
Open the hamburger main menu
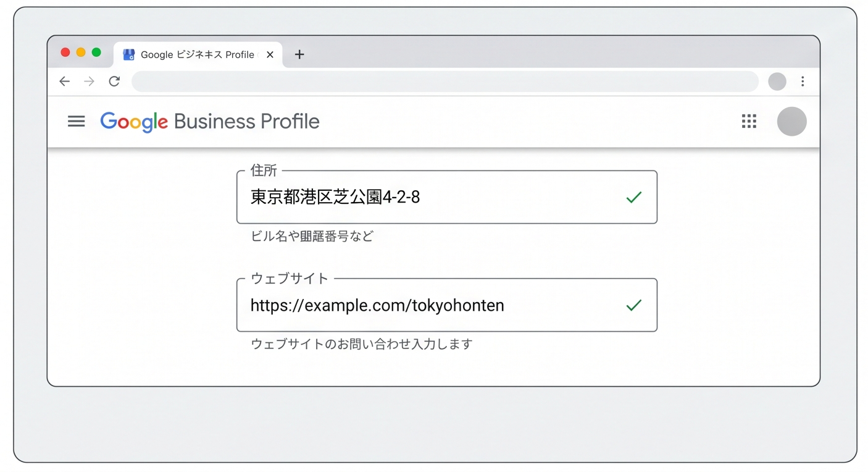(77, 121)
